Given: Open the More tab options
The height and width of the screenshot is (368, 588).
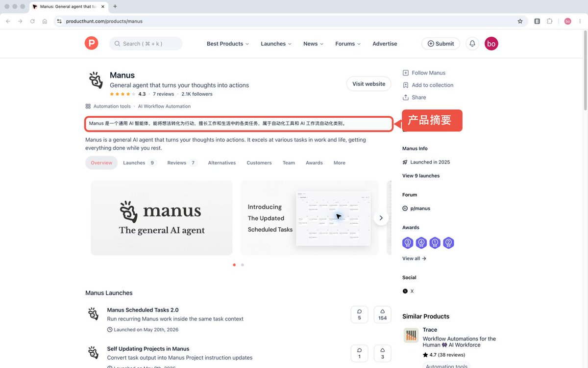Looking at the screenshot, I should 340,163.
